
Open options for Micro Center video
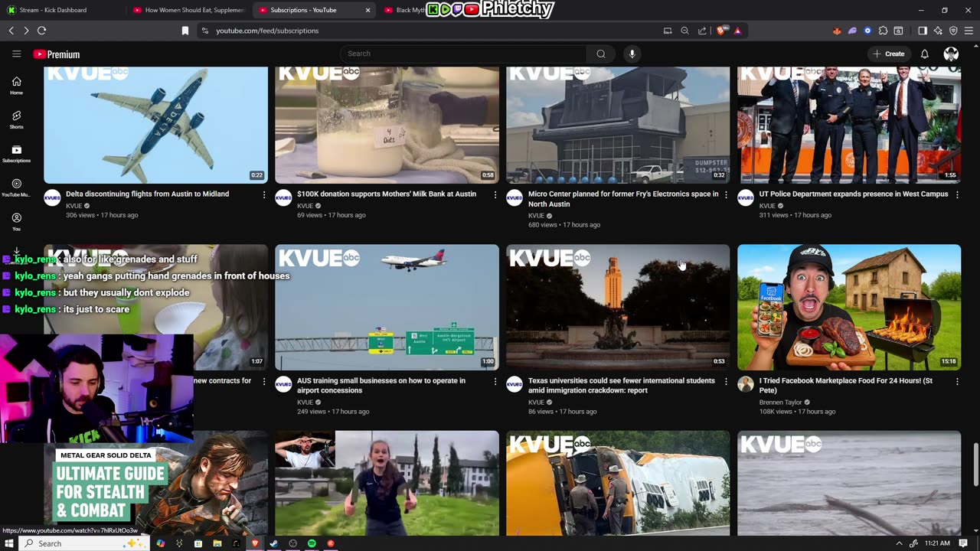pos(727,195)
